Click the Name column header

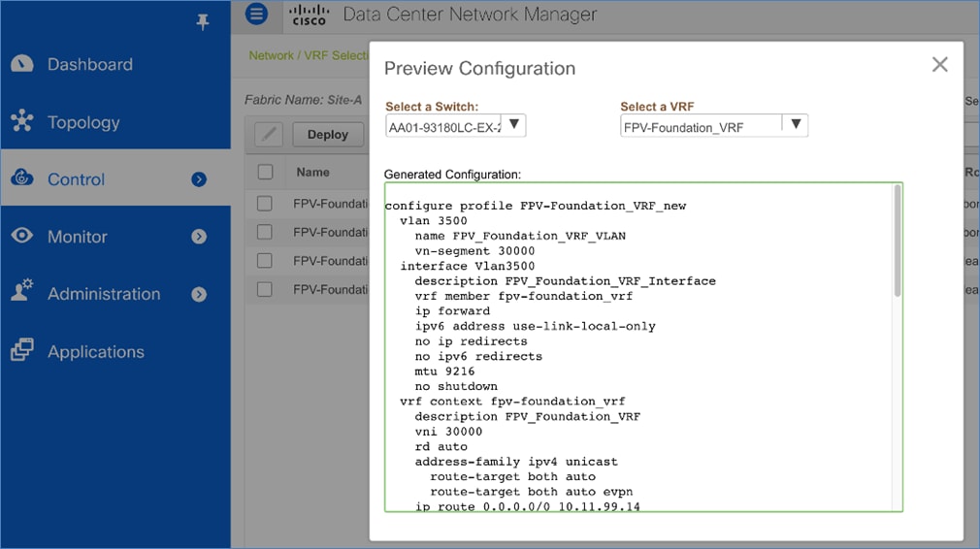click(x=312, y=172)
